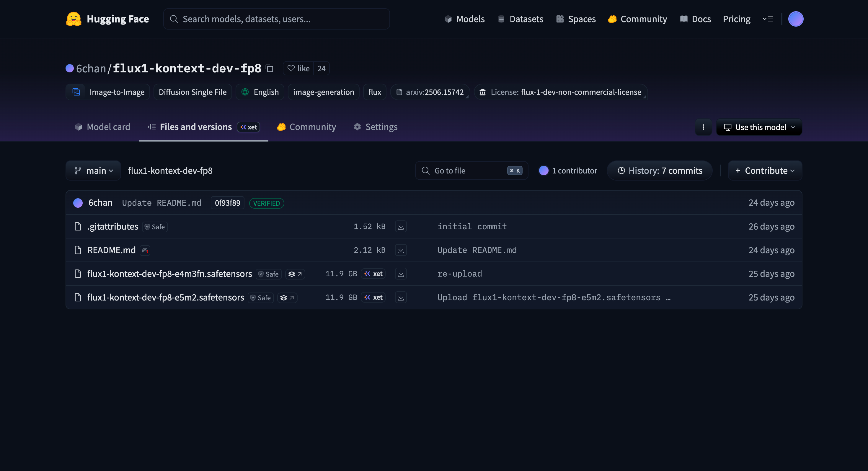Open the Use this model dropdown

[x=759, y=127]
